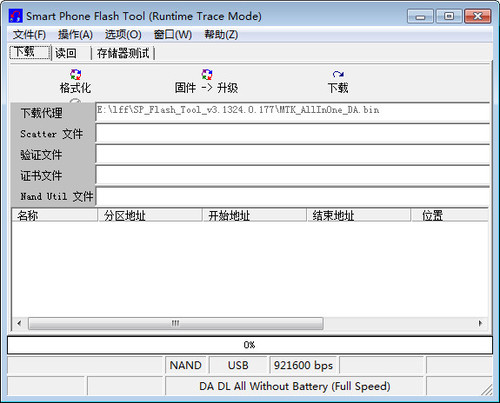Click the Download (下载) arrow toolbar icon
Image resolution: width=500 pixels, height=403 pixels.
click(x=338, y=74)
